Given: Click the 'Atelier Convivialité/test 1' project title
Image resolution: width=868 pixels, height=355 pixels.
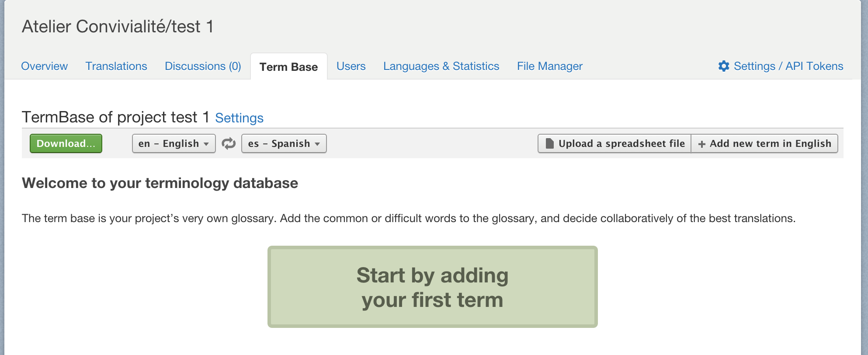Looking at the screenshot, I should [x=118, y=27].
